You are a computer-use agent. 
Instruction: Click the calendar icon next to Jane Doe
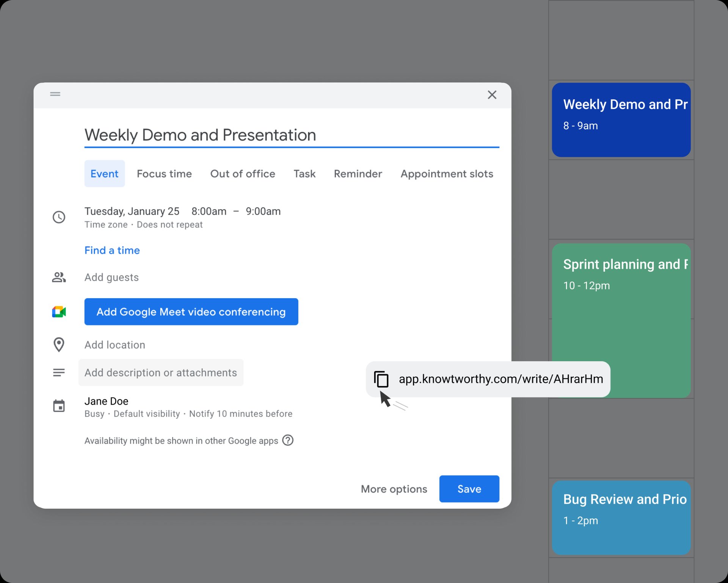(59, 406)
